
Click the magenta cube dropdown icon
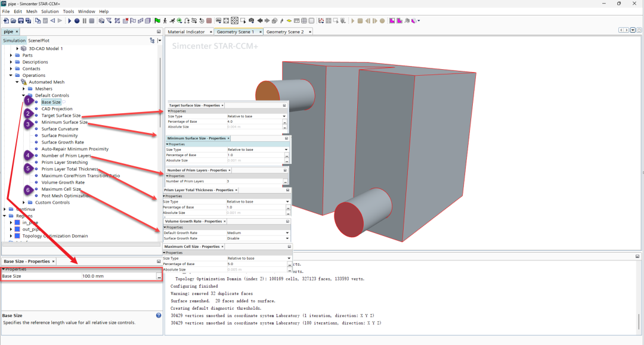pyautogui.click(x=415, y=20)
